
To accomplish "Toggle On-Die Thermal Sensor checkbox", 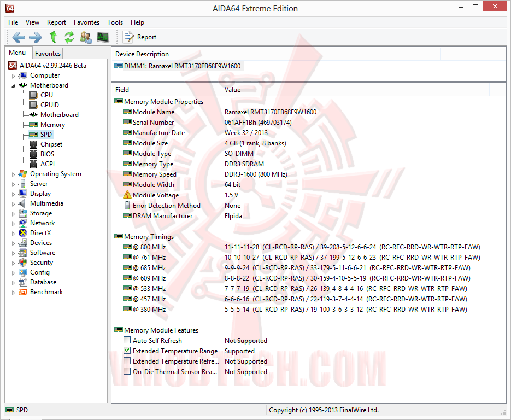I will coord(127,371).
